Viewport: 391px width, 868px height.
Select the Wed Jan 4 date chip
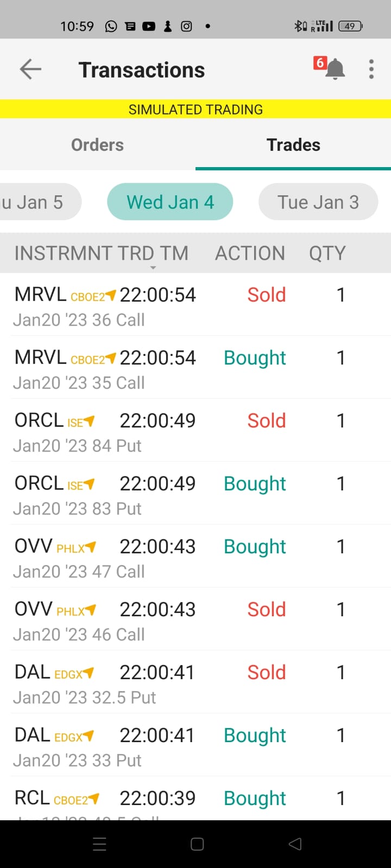170,202
